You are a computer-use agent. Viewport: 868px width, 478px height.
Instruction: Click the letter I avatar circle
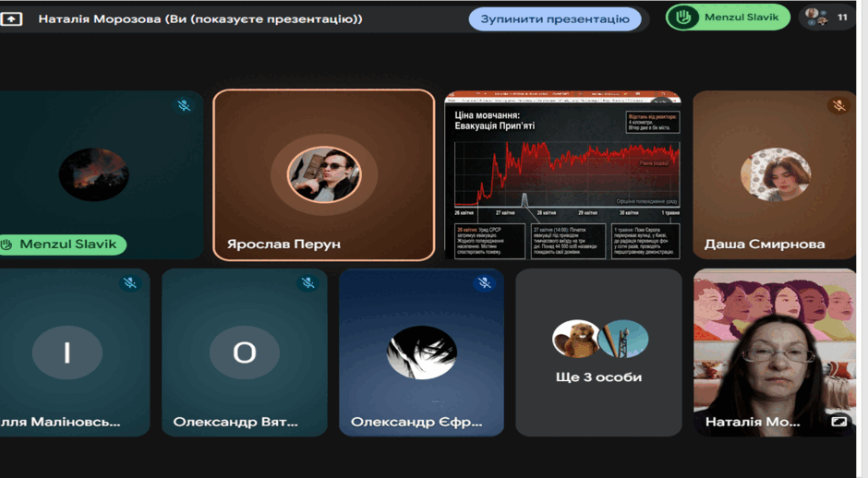point(67,353)
